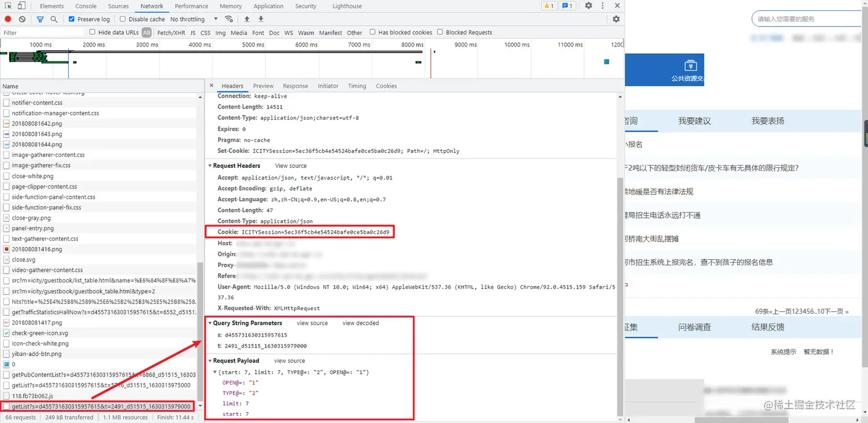Open the DevTools main settings gear

pyautogui.click(x=588, y=6)
